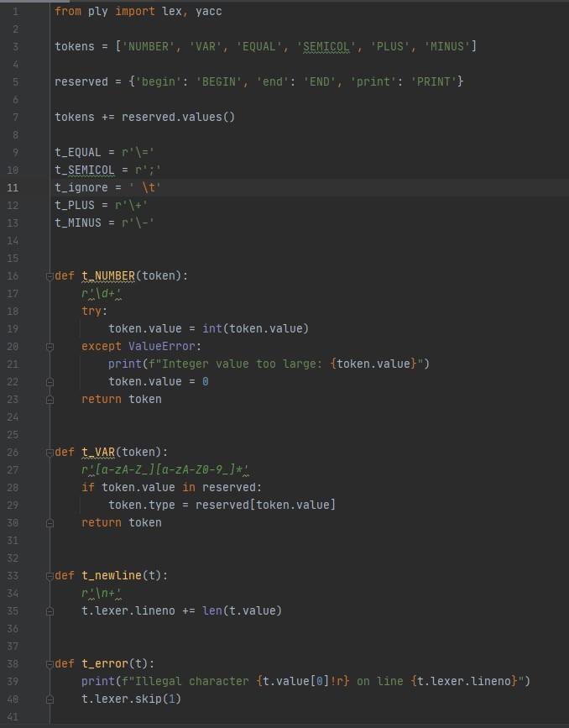Screen dimensions: 569x728
Task: Collapse the t_newline function definition
Action: click(x=50, y=576)
